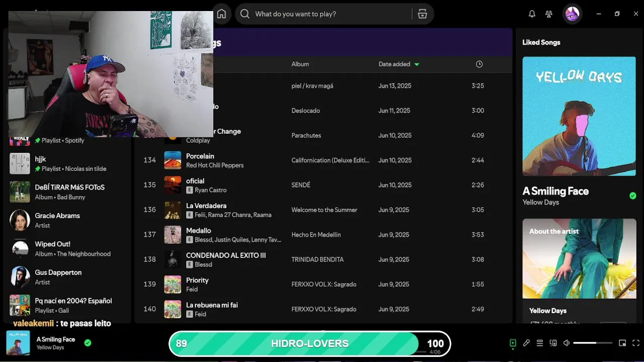Open Californication (Deluxe Edition) album link
Screen dimensions: 644x362
(331, 160)
